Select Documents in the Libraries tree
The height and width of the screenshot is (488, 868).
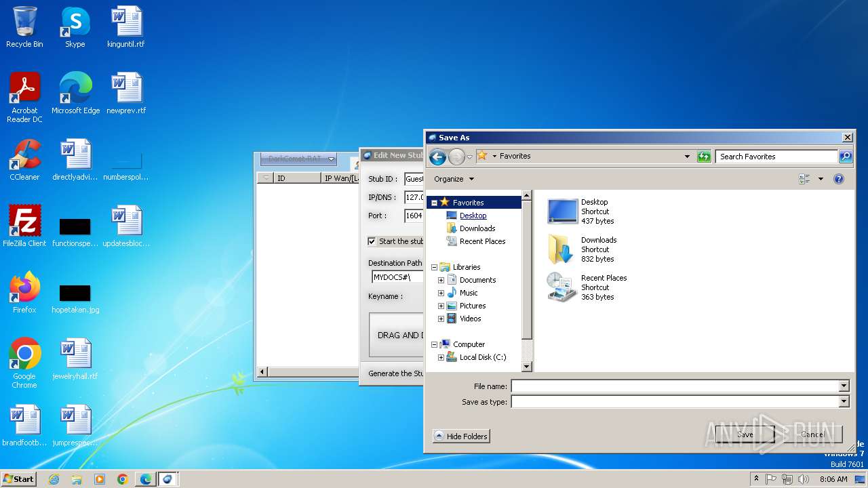[x=477, y=280]
